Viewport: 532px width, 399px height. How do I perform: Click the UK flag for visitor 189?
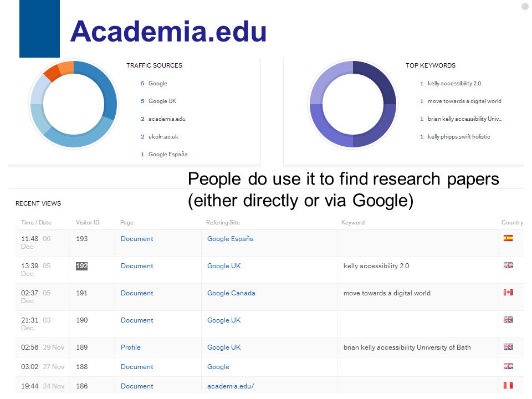(x=508, y=347)
